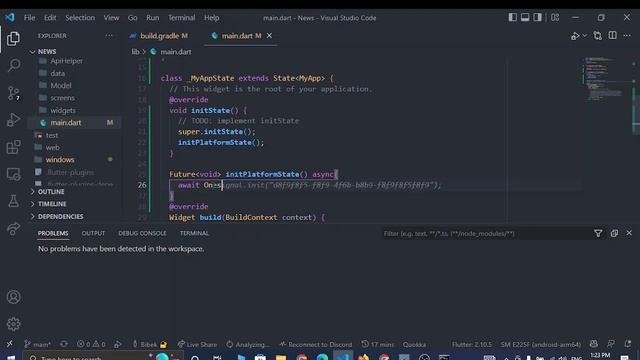Toggle the bottom panel layout icon
Image resolution: width=640 pixels, height=360 pixels.
tap(525, 17)
